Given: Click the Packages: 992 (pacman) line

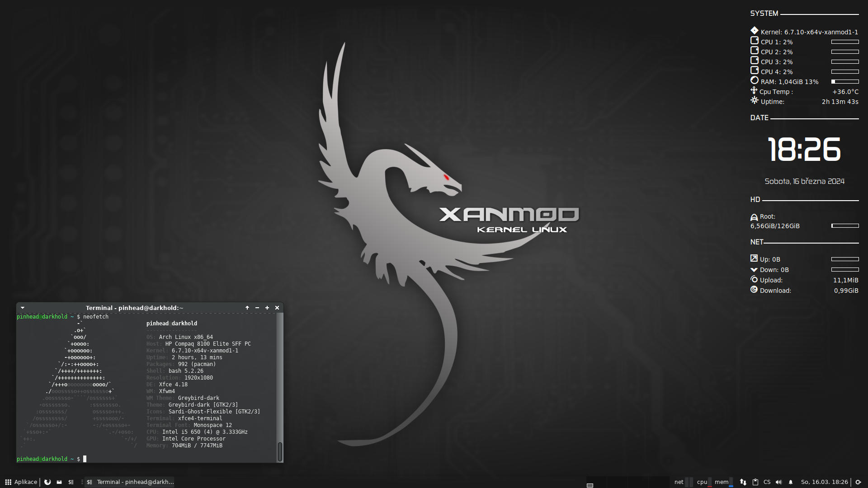Looking at the screenshot, I should [181, 364].
